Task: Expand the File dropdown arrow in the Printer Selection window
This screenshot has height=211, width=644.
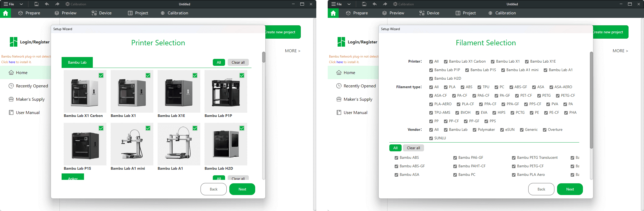Action: [21, 4]
